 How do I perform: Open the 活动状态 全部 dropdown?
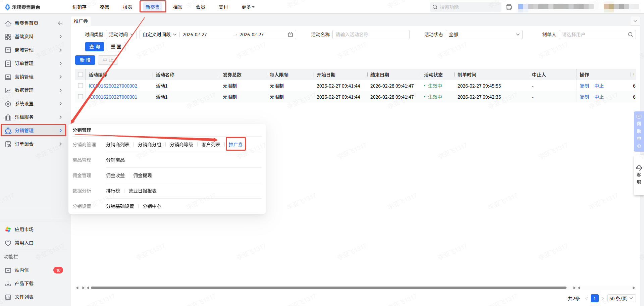pyautogui.click(x=484, y=35)
